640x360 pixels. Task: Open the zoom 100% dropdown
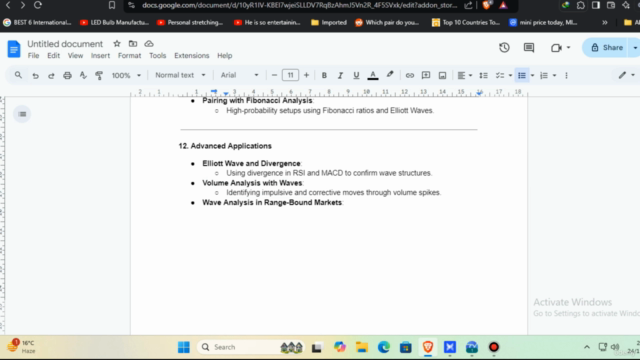(x=126, y=76)
